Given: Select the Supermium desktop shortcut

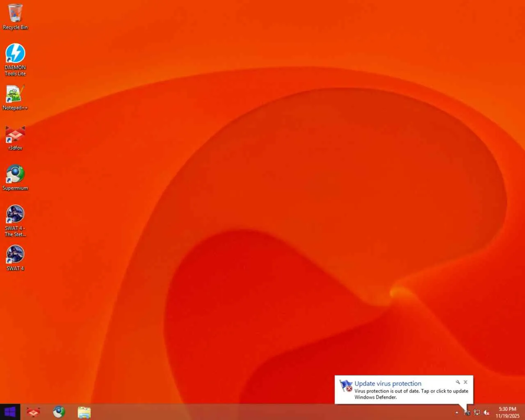Looking at the screenshot, I should coord(15,178).
